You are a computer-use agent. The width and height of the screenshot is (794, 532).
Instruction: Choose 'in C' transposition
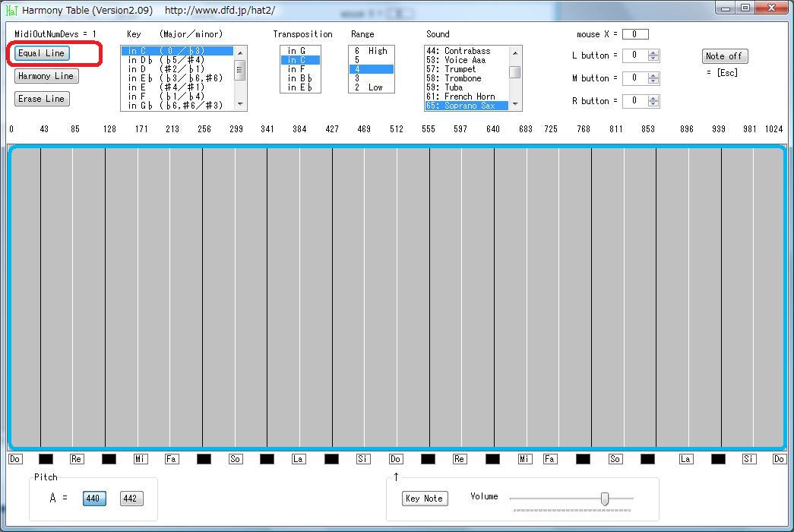tap(300, 60)
